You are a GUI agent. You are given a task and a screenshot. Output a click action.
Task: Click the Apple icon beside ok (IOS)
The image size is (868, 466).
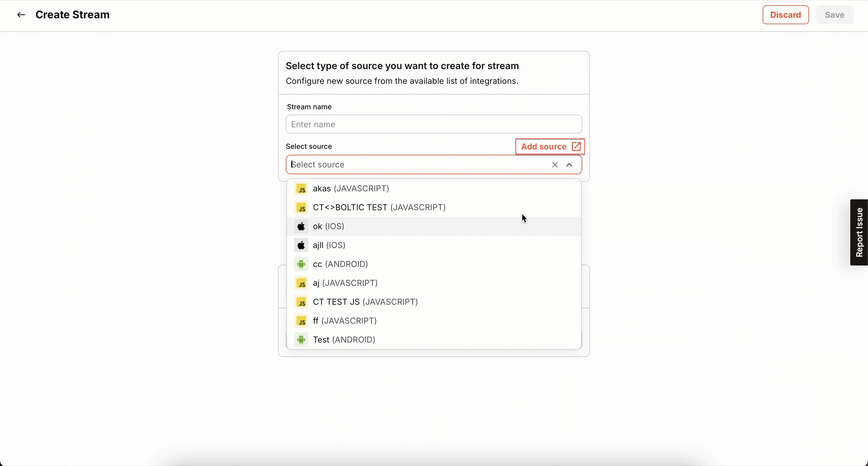point(301,227)
